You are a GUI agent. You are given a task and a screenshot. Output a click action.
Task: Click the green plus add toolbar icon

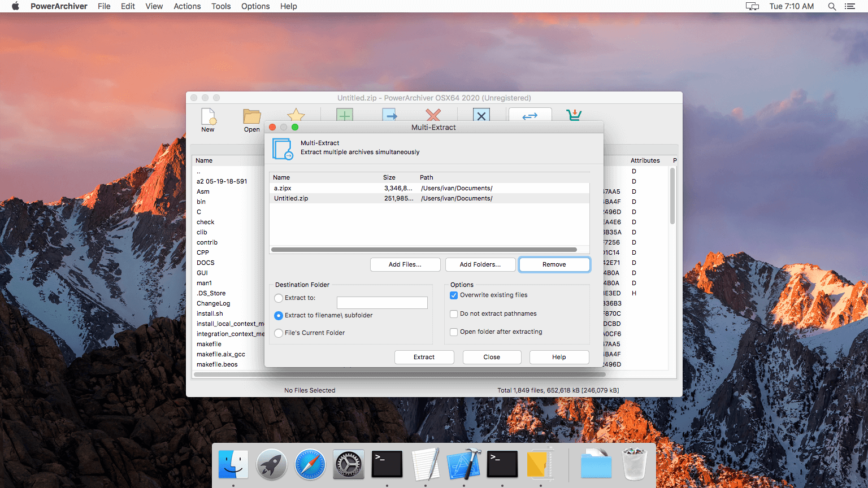[345, 115]
